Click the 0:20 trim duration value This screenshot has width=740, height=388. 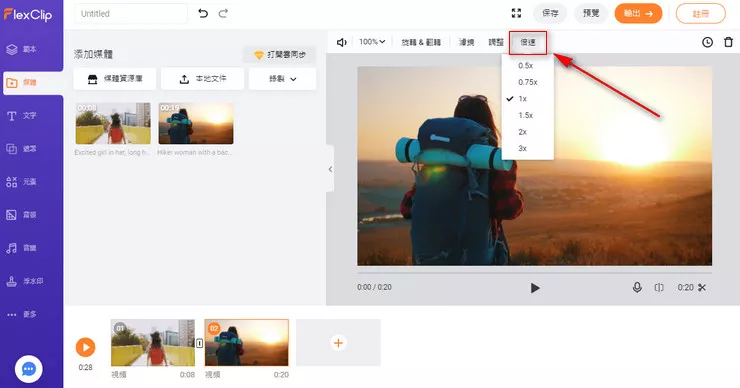685,287
